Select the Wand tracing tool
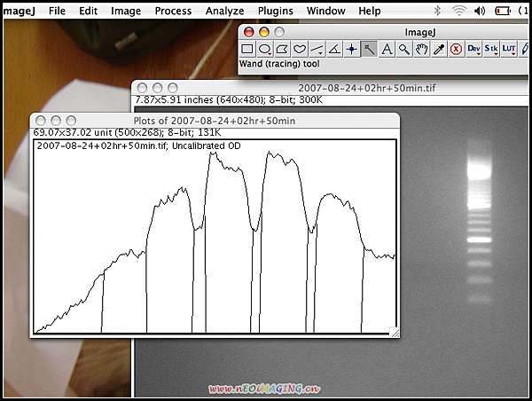This screenshot has height=401, width=532. 369,49
